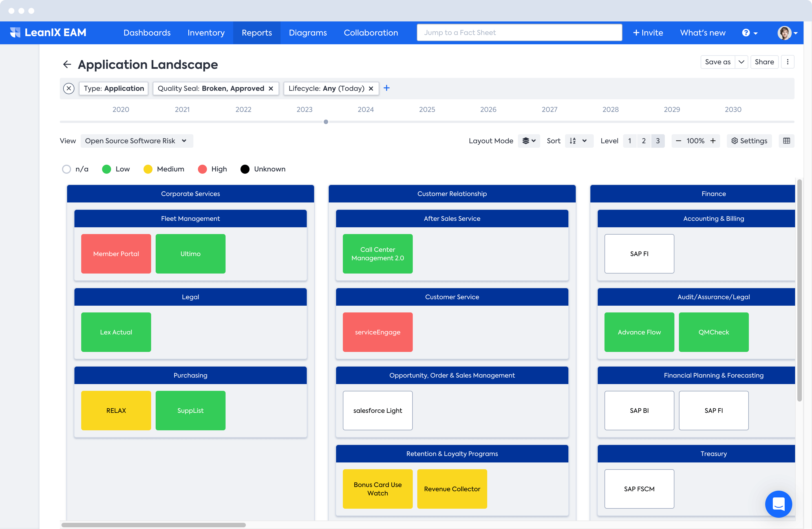The height and width of the screenshot is (529, 812).
Task: Click the Invite button
Action: pyautogui.click(x=648, y=33)
